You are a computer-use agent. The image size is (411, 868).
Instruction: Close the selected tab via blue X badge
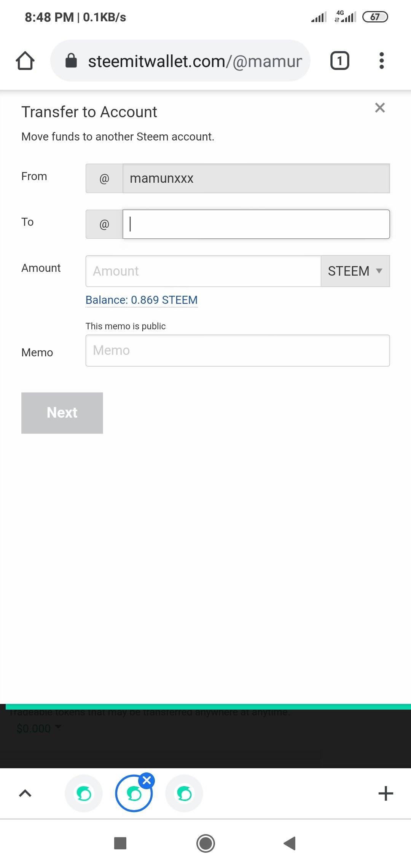click(x=147, y=781)
